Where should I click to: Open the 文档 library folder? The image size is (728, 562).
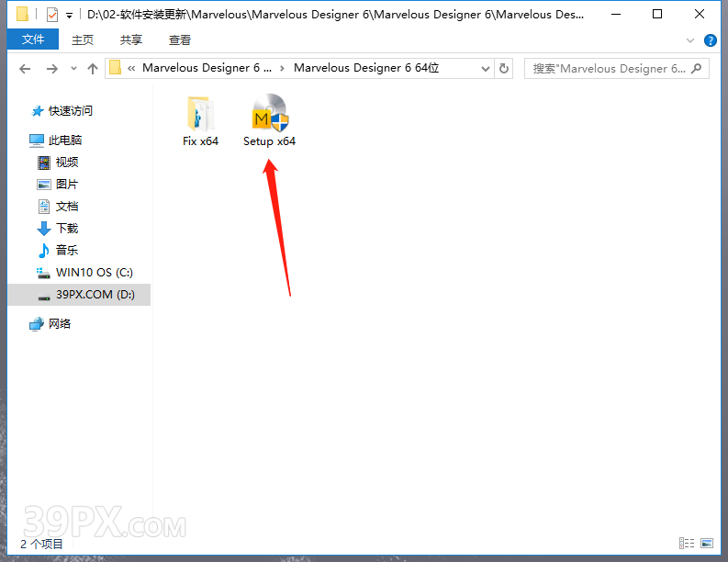[x=58, y=207]
